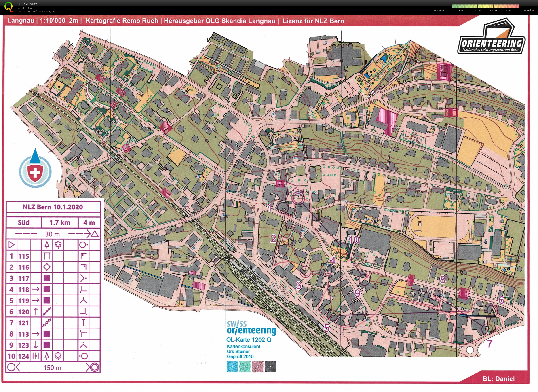Click the pace color gradient scale bar
538x392 pixels.
pyautogui.click(x=485, y=6)
